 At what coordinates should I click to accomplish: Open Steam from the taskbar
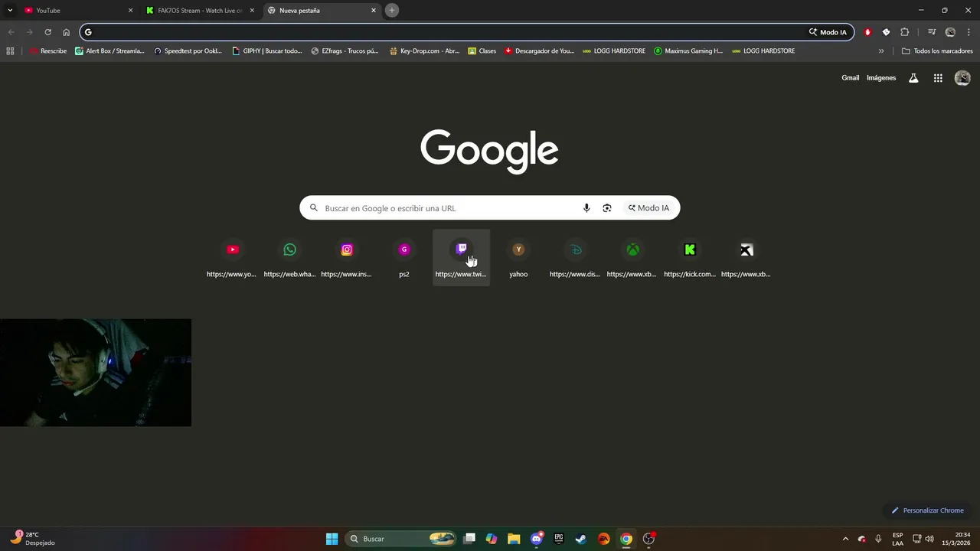pos(581,539)
